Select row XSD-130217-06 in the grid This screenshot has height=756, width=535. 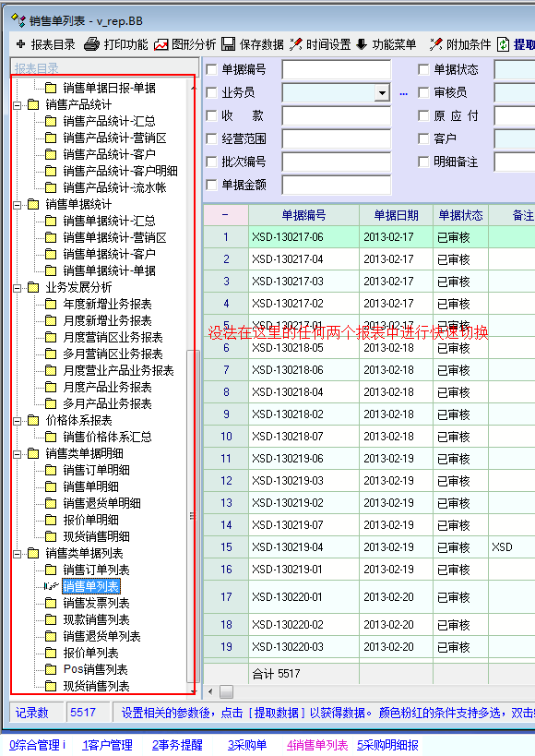369,236
